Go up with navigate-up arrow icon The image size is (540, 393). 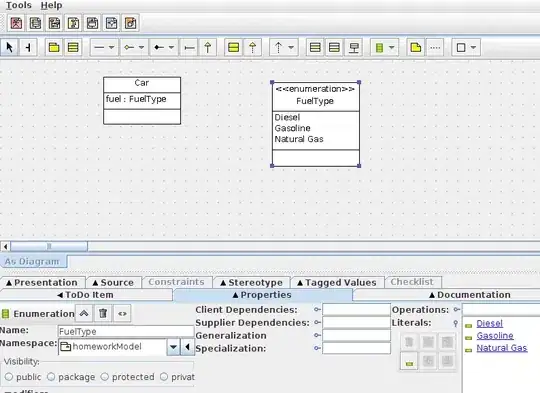[84, 313]
